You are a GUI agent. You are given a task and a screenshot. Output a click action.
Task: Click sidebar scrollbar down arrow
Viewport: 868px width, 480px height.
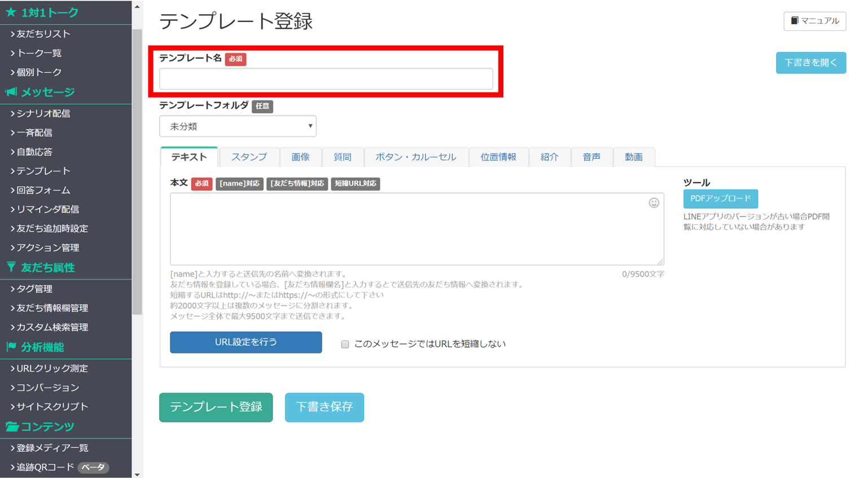[137, 474]
